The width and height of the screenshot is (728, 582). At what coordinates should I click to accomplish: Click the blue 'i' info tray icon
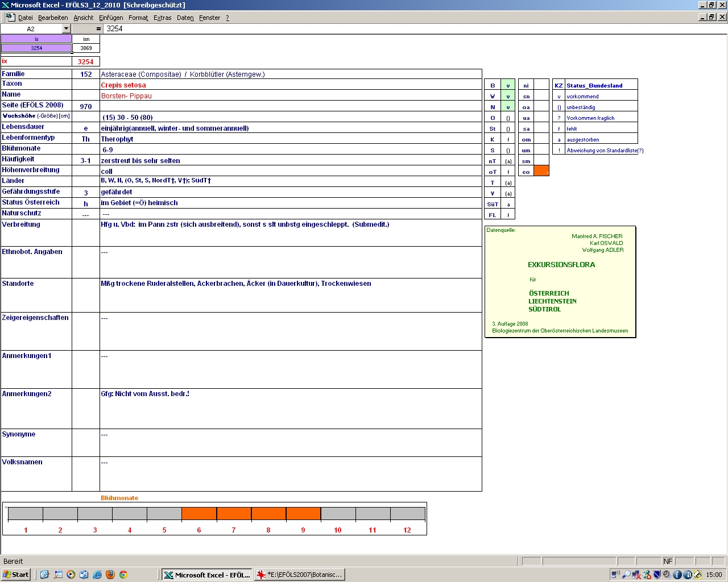pos(677,575)
